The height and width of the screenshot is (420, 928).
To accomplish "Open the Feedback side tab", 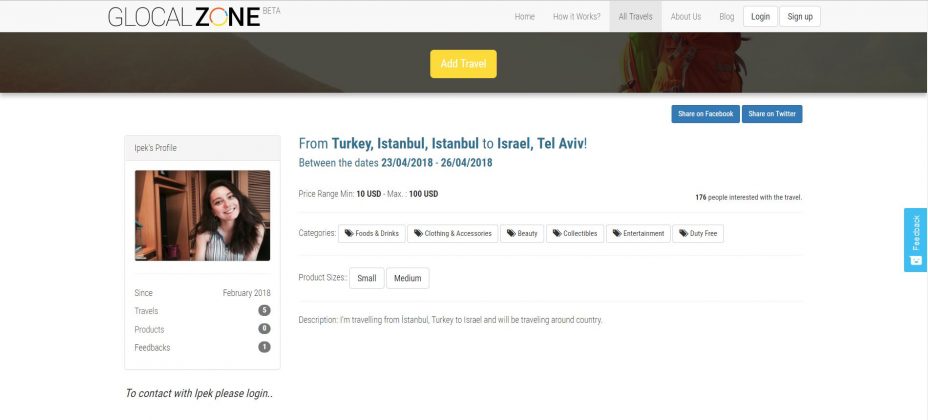I will click(916, 240).
